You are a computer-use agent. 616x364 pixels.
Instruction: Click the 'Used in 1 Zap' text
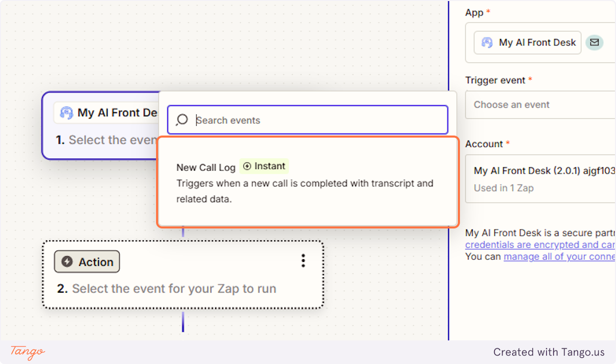click(x=504, y=188)
